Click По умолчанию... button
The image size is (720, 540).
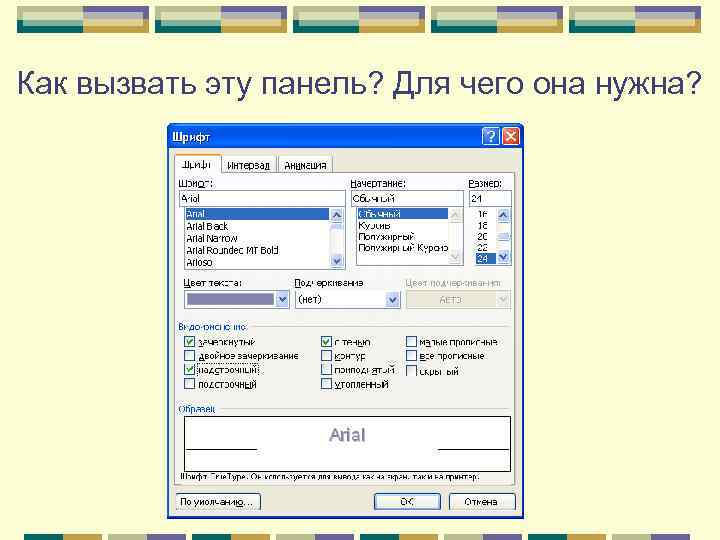click(x=218, y=501)
